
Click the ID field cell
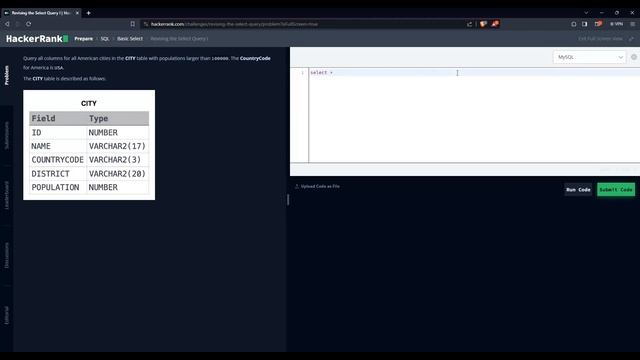pyautogui.click(x=58, y=133)
